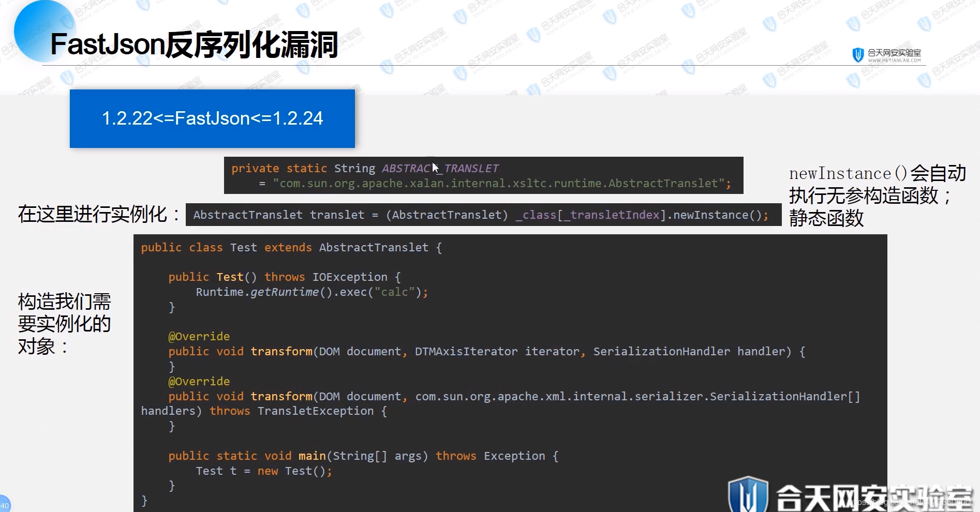Click the side label 构造我们需
The height and width of the screenshot is (512, 980).
(x=65, y=301)
